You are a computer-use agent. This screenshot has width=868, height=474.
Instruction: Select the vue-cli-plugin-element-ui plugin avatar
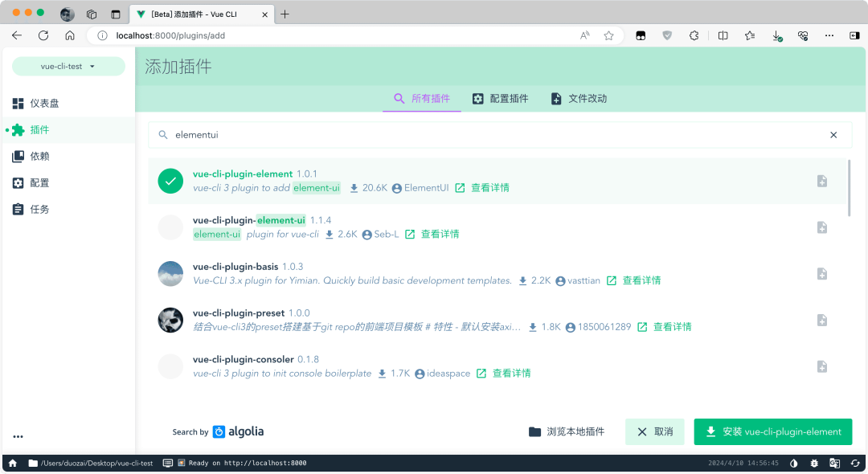point(170,227)
